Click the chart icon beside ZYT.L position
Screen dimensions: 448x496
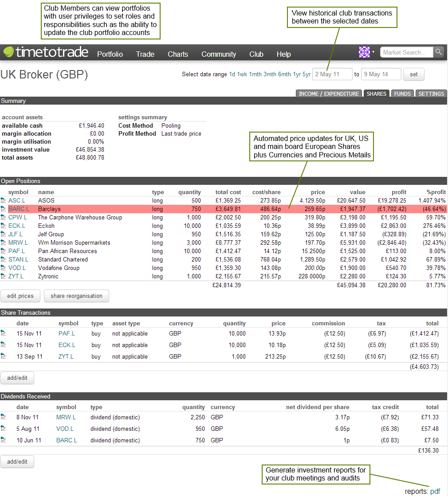coord(4,276)
